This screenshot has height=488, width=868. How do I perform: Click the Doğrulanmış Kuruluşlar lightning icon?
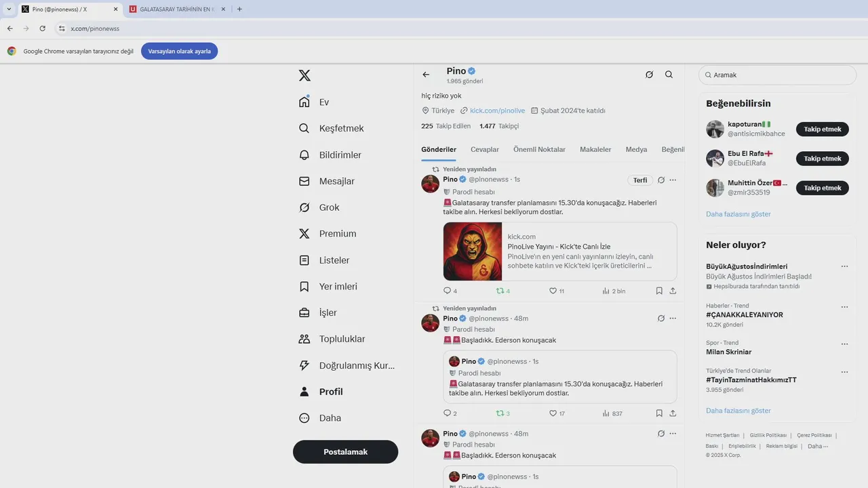click(304, 365)
